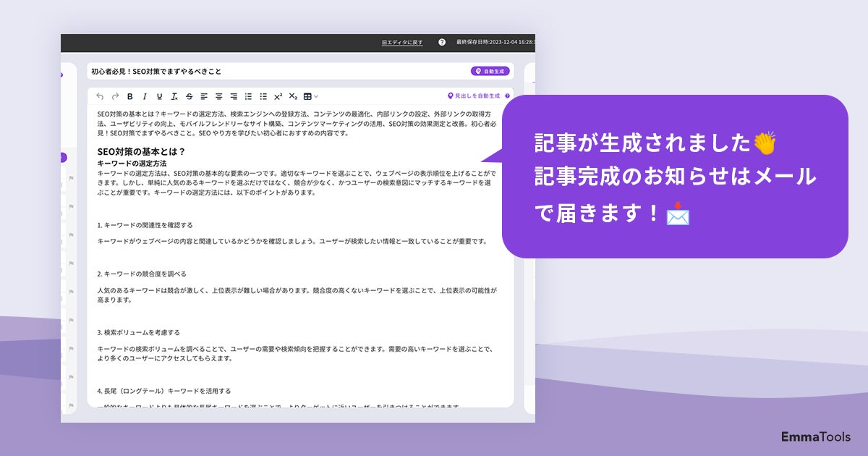Open help icon next to 見出しを自動生成
Image resolution: width=868 pixels, height=456 pixels.
[x=508, y=96]
